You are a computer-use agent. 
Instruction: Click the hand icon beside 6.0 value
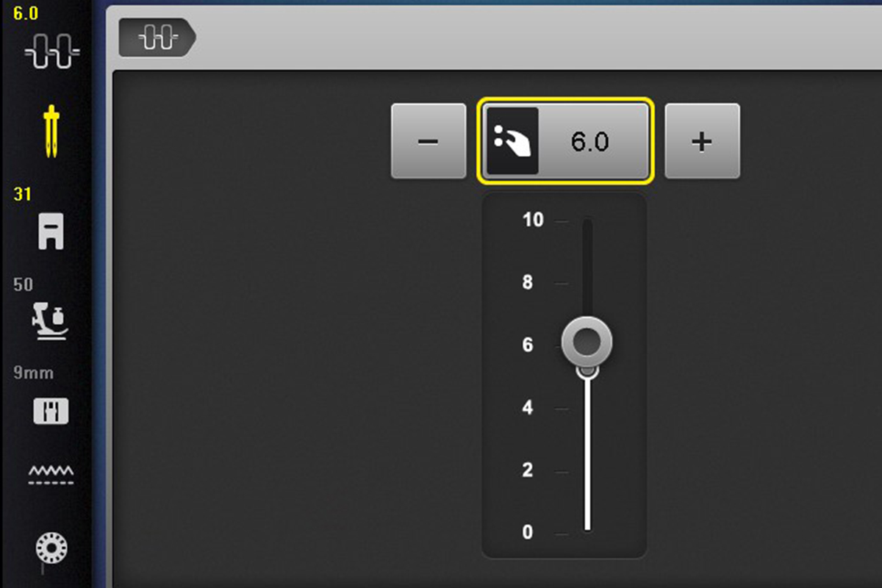tap(513, 140)
